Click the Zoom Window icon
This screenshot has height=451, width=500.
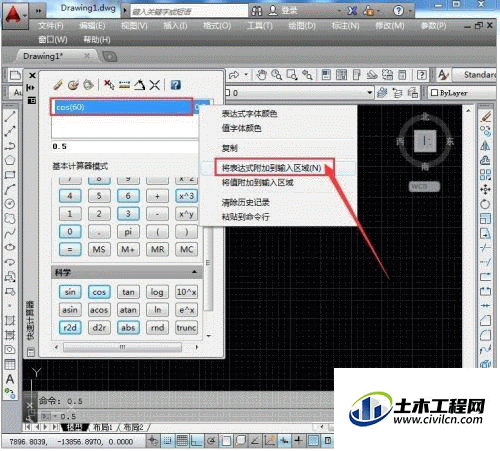coord(292,75)
